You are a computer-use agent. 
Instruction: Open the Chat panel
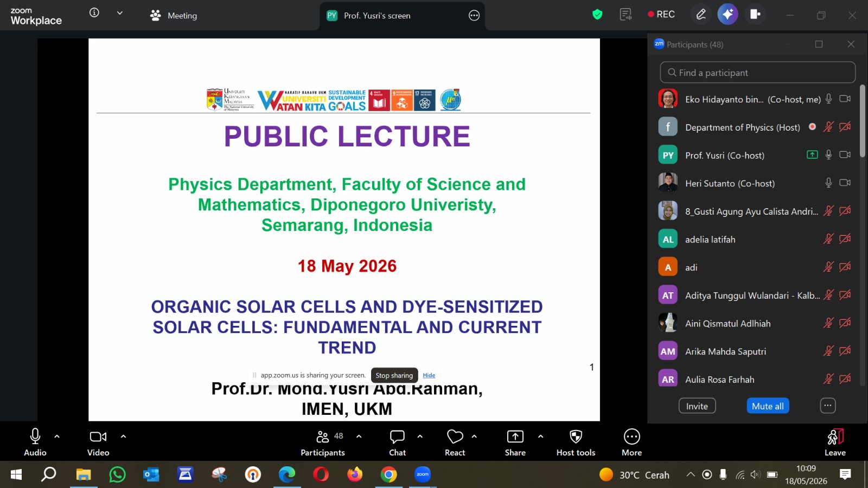click(398, 442)
